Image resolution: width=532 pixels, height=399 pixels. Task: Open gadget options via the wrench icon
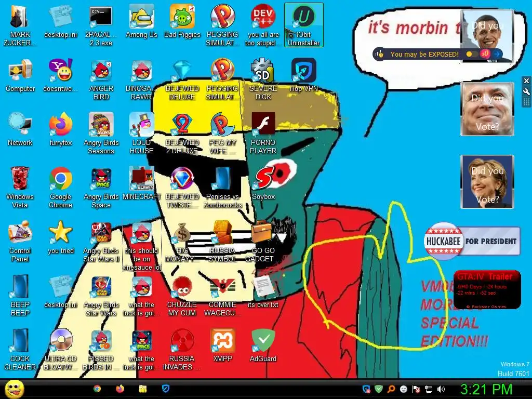[526, 91]
